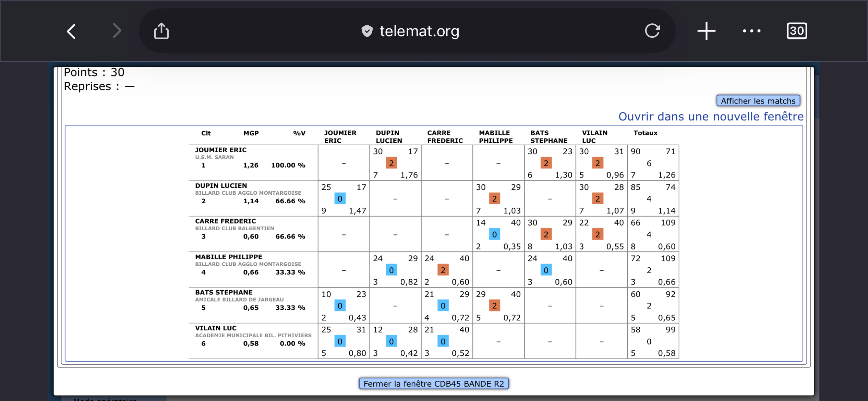This screenshot has width=868, height=401.
Task: Click the Totaux column header
Action: coord(645,133)
